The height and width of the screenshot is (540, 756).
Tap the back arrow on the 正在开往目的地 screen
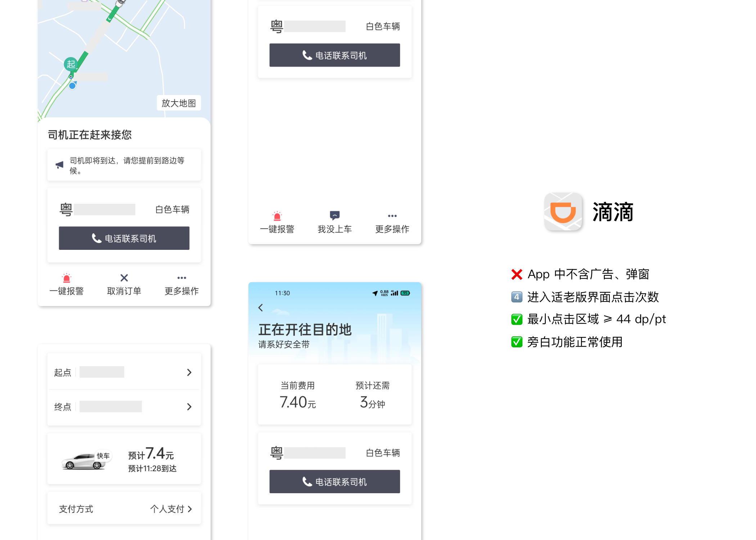(261, 308)
